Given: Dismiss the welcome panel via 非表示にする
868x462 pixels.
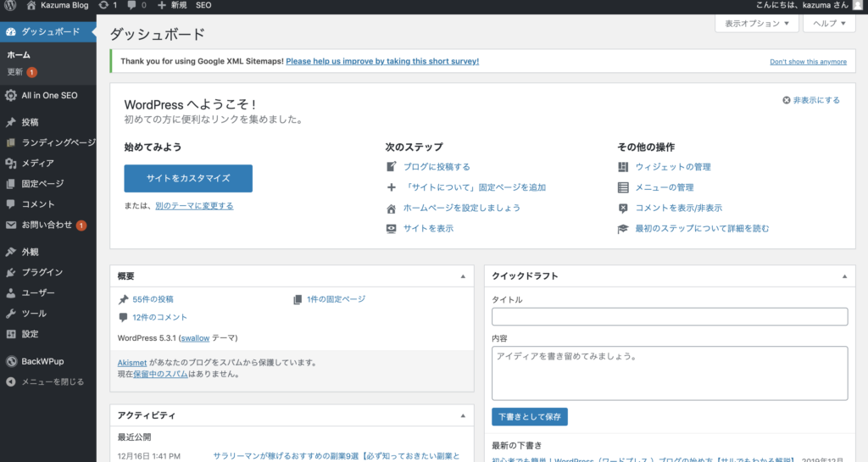Looking at the screenshot, I should tap(811, 100).
